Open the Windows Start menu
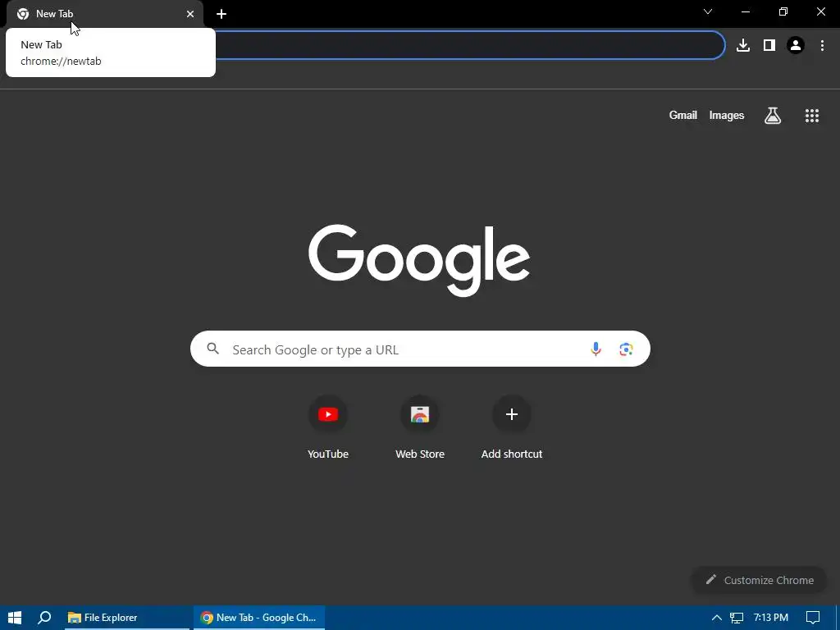 tap(15, 618)
